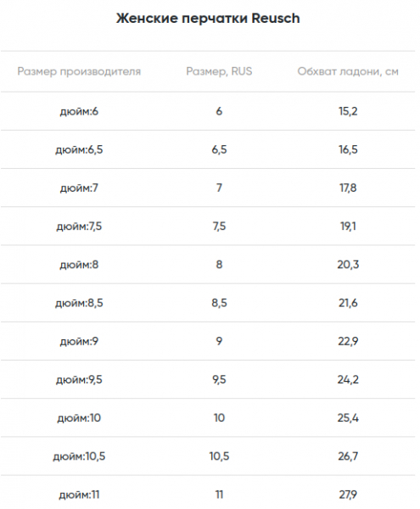Select the 'дюйм:6,5' row label
Viewport: 420px width, 509px height.
(79, 150)
